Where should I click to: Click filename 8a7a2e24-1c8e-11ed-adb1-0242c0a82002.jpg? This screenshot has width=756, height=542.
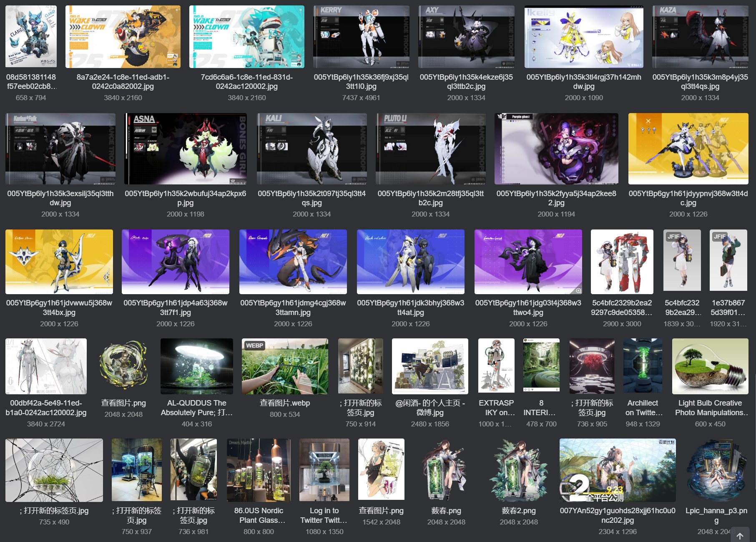click(123, 82)
